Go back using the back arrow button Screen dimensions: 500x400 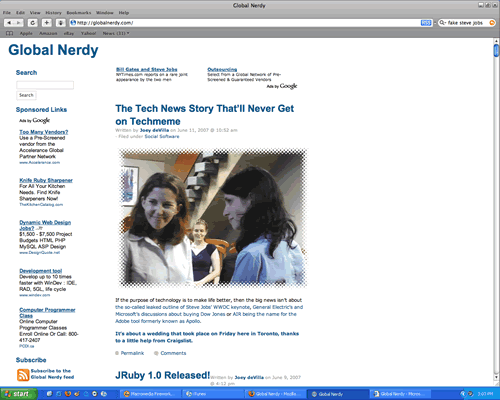coord(9,23)
